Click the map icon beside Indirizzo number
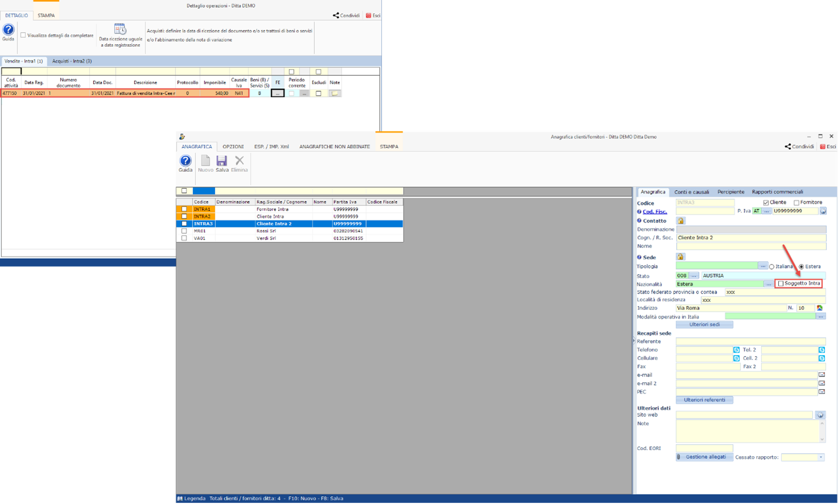 [820, 308]
